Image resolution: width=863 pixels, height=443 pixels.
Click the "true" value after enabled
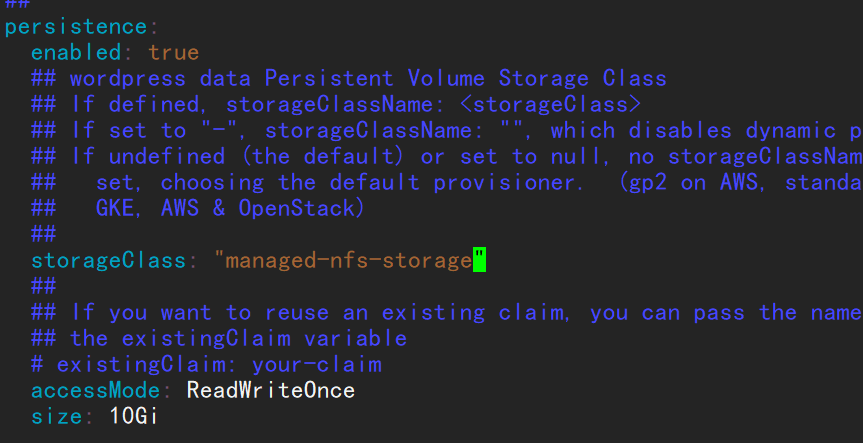pos(174,53)
